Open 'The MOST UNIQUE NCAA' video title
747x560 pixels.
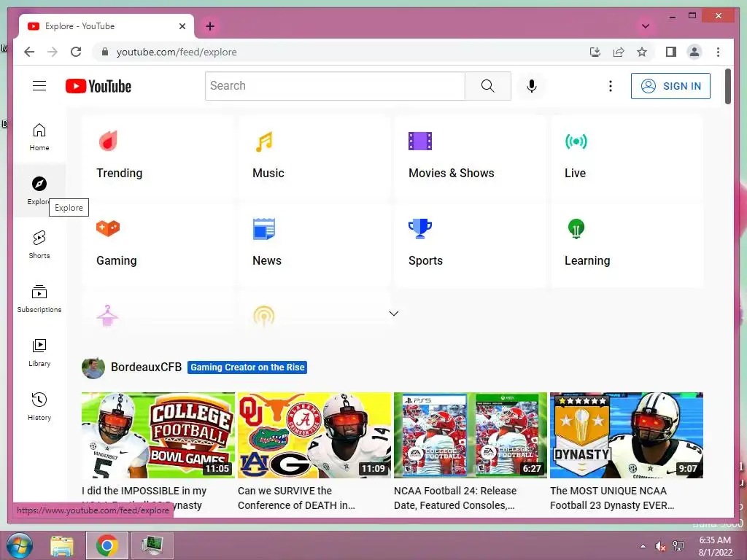click(612, 498)
